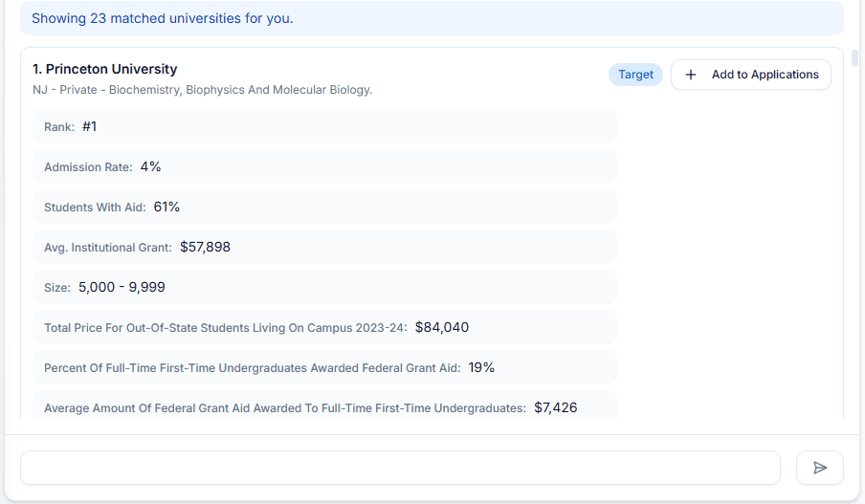Click the vertical scrollbar thumb
This screenshot has height=504, width=865.
(x=854, y=58)
